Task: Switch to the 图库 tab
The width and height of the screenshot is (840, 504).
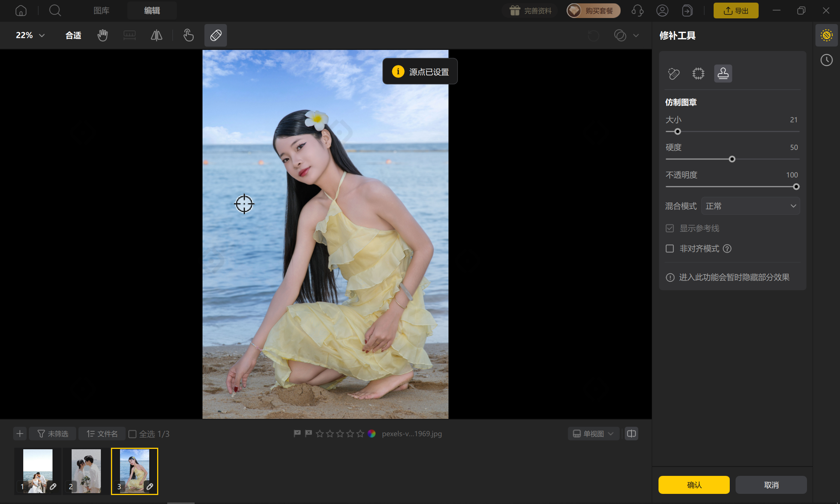Action: tap(101, 10)
